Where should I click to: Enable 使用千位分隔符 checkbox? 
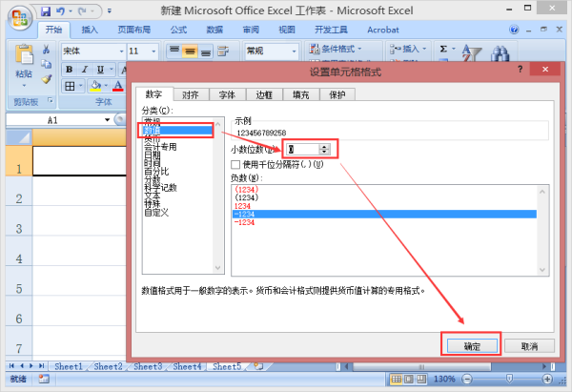235,165
